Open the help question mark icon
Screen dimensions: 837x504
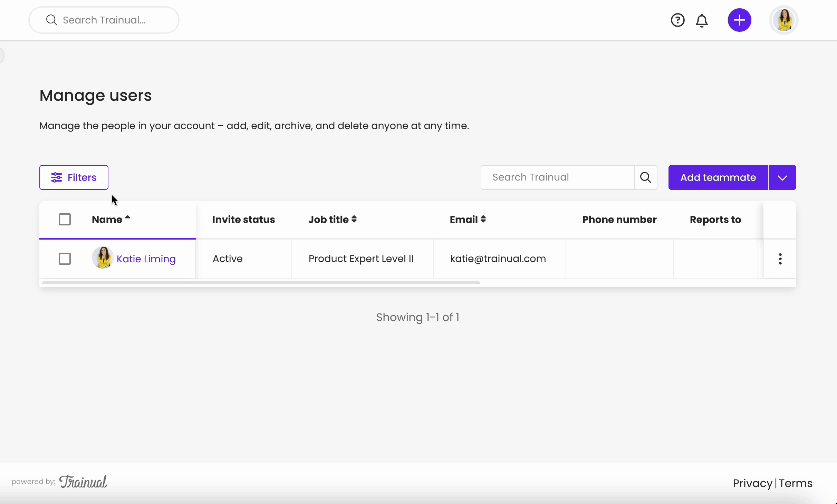click(677, 20)
